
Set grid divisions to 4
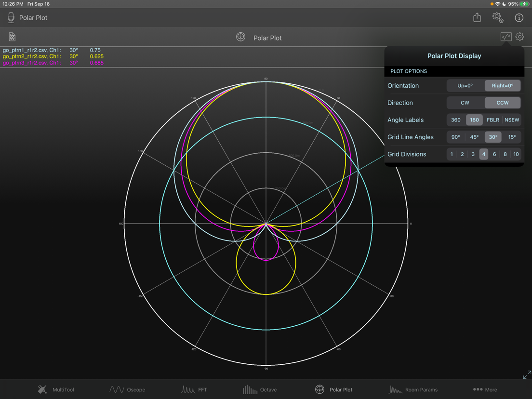click(x=484, y=154)
